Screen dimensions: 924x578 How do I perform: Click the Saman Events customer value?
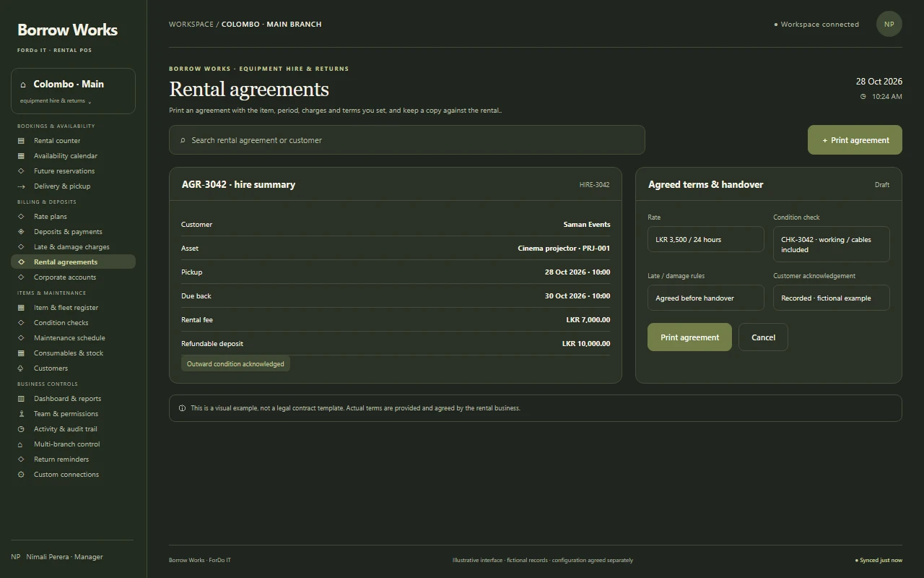pyautogui.click(x=587, y=225)
